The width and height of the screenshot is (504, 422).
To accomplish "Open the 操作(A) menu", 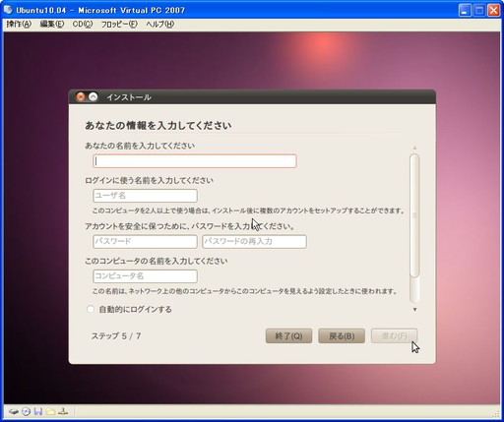I will [19, 25].
